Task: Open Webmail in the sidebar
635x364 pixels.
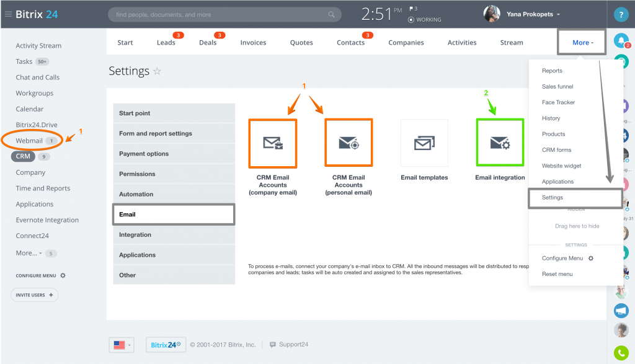Action: (29, 141)
